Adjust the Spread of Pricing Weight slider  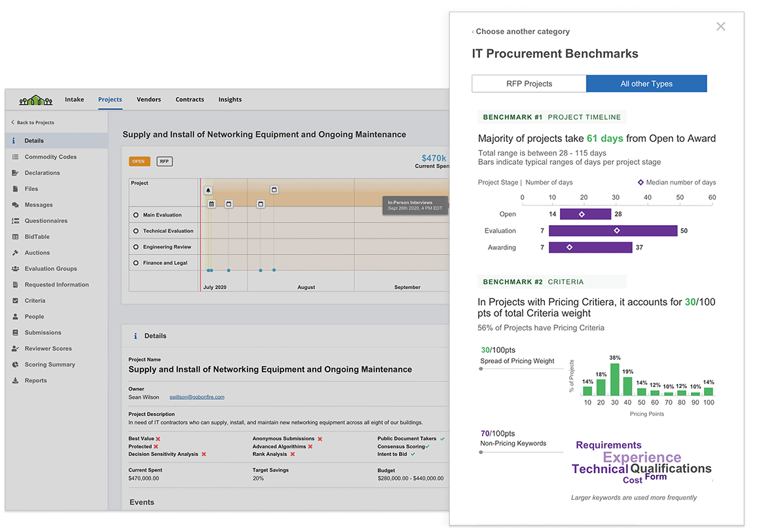481,369
